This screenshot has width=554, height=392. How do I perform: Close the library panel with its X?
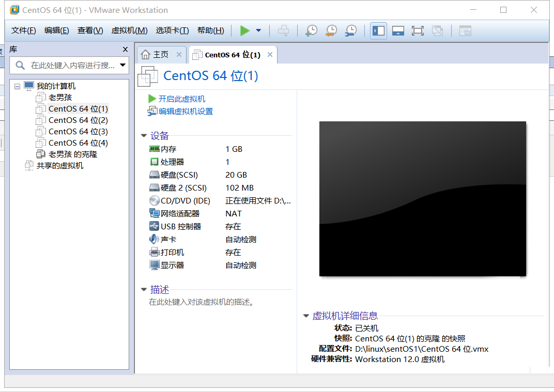[x=125, y=50]
